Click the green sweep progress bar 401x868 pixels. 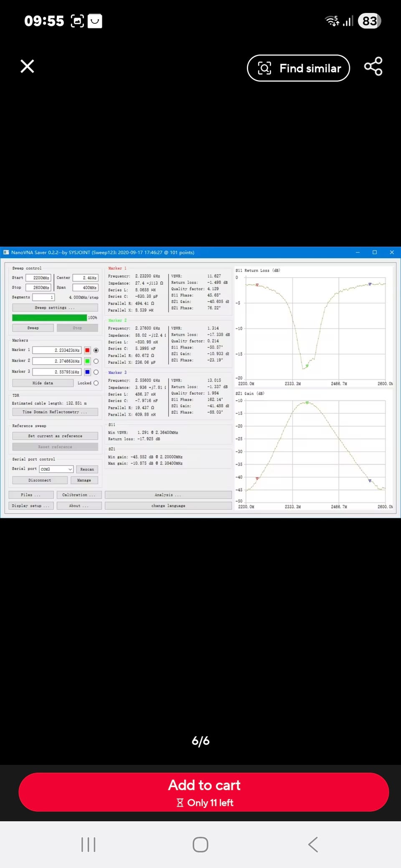tap(50, 318)
